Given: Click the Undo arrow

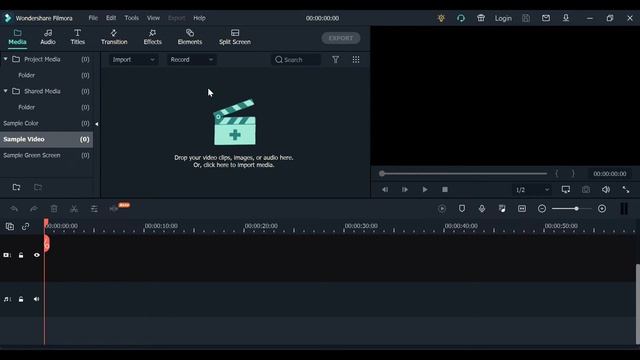Looking at the screenshot, I should point(14,209).
